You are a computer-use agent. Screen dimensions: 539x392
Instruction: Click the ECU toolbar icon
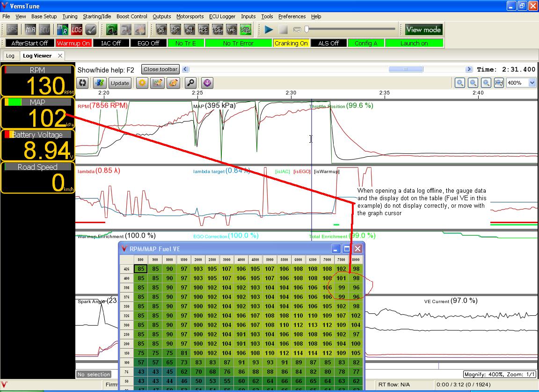(44, 29)
